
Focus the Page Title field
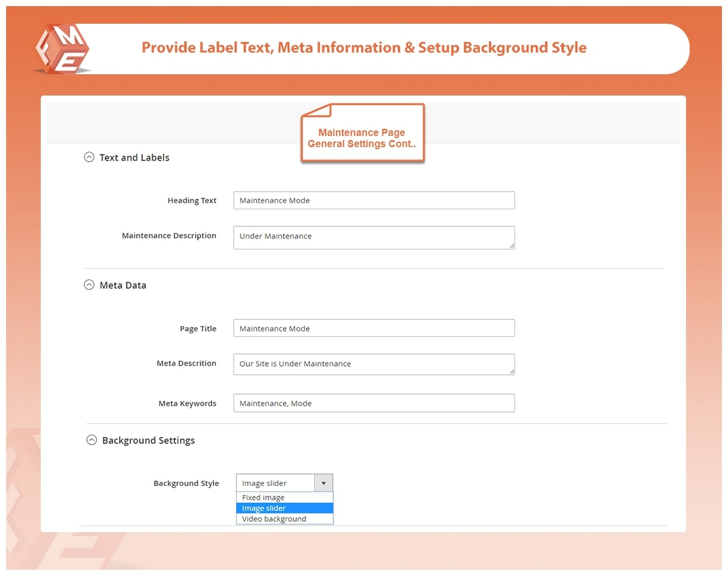373,328
